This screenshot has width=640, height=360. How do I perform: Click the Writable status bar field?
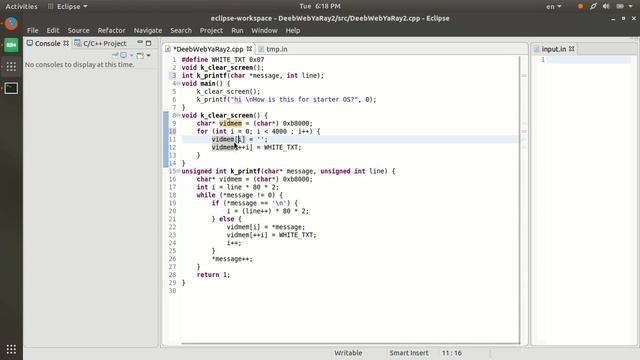pos(348,353)
